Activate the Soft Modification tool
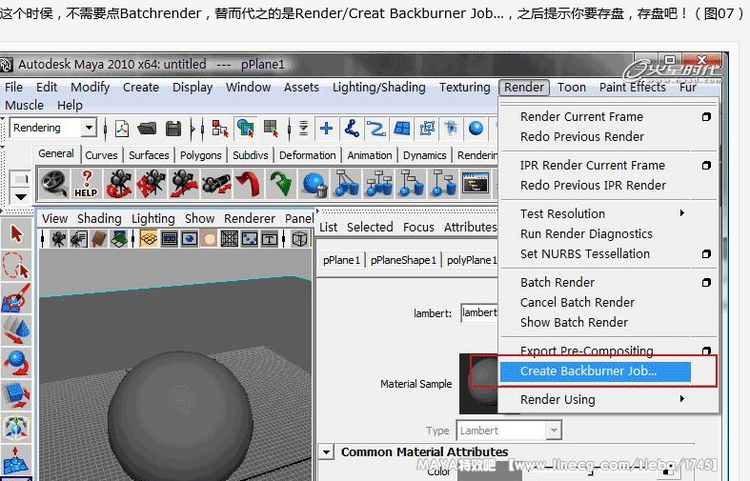This screenshot has height=481, width=750. click(16, 458)
